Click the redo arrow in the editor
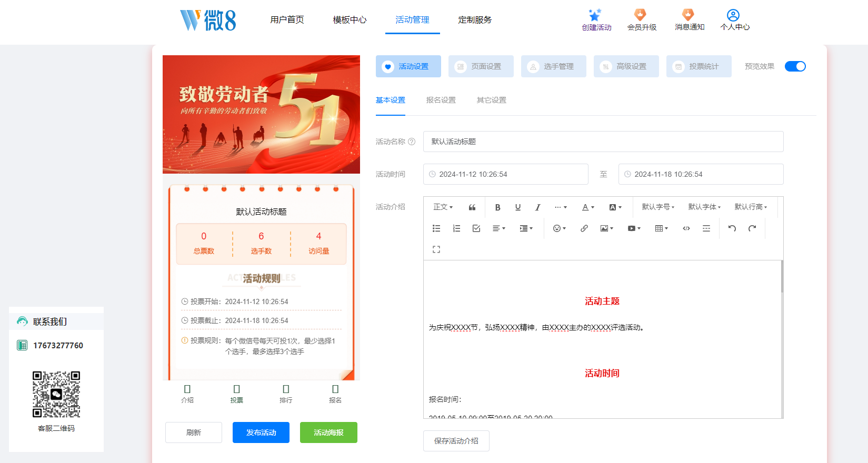 (752, 228)
